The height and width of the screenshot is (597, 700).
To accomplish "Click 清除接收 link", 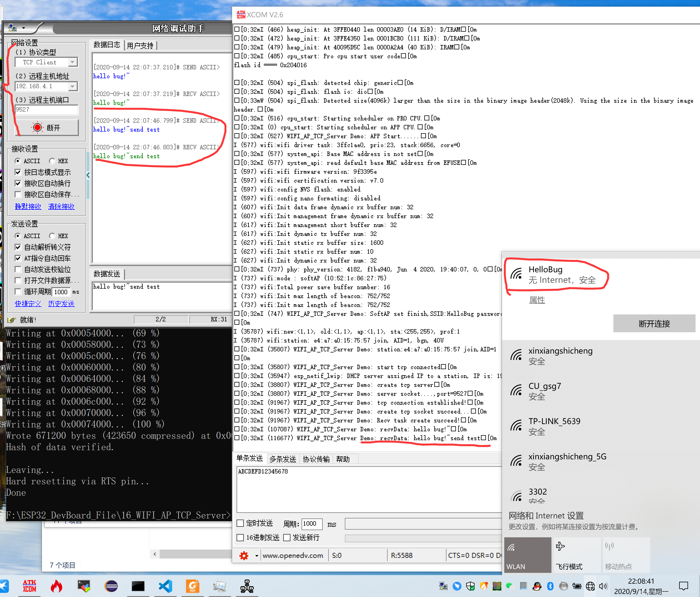I will click(61, 206).
